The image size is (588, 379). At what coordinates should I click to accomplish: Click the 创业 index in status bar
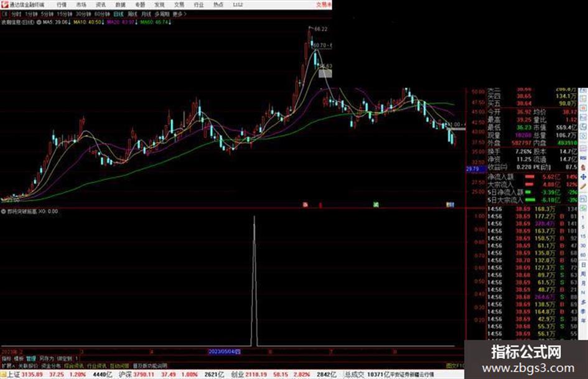tap(238, 375)
